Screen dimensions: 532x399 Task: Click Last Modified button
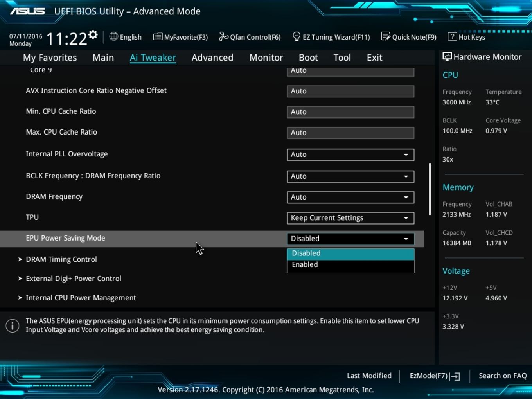point(369,376)
